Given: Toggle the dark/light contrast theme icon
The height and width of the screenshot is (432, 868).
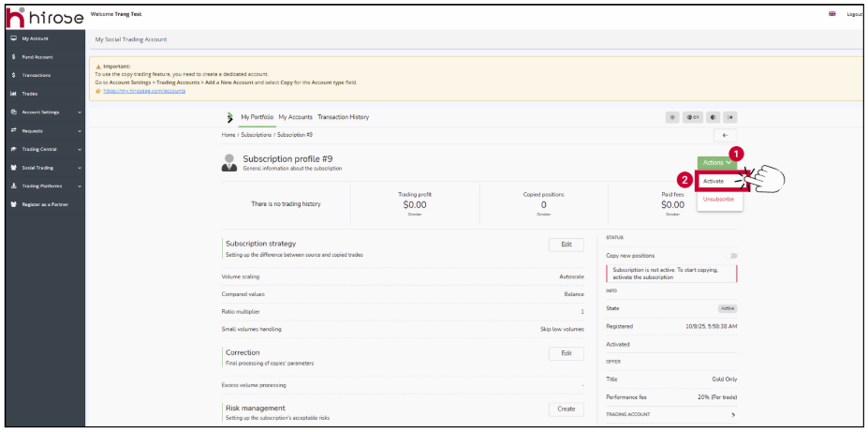Looking at the screenshot, I should pos(712,117).
